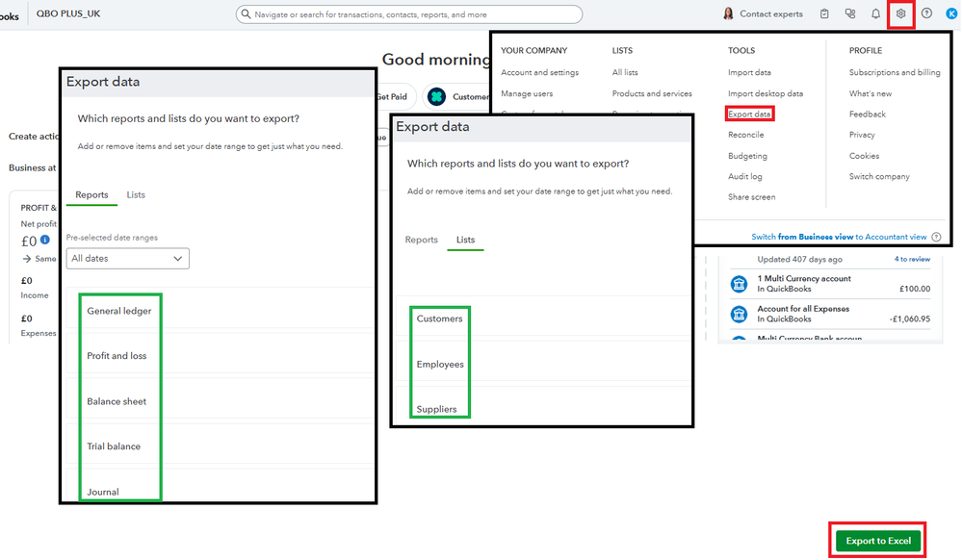Open What's new

point(870,94)
